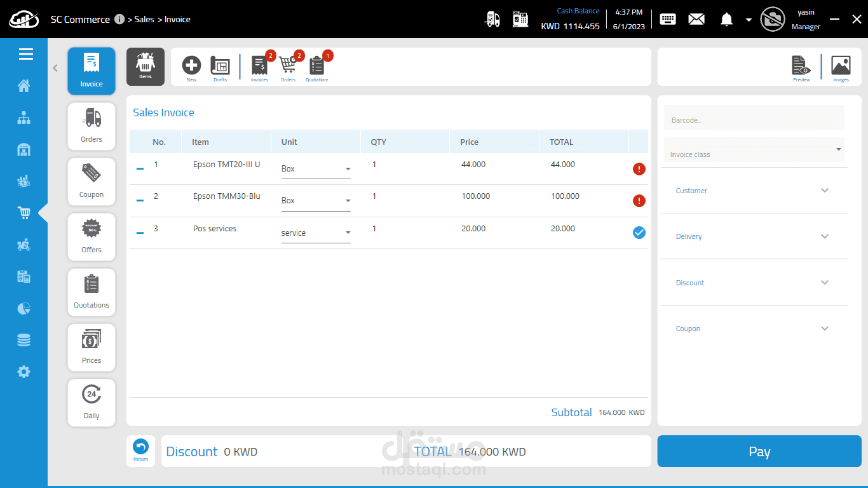Open the delivery truck icon in header
This screenshot has width=868, height=488.
click(492, 19)
